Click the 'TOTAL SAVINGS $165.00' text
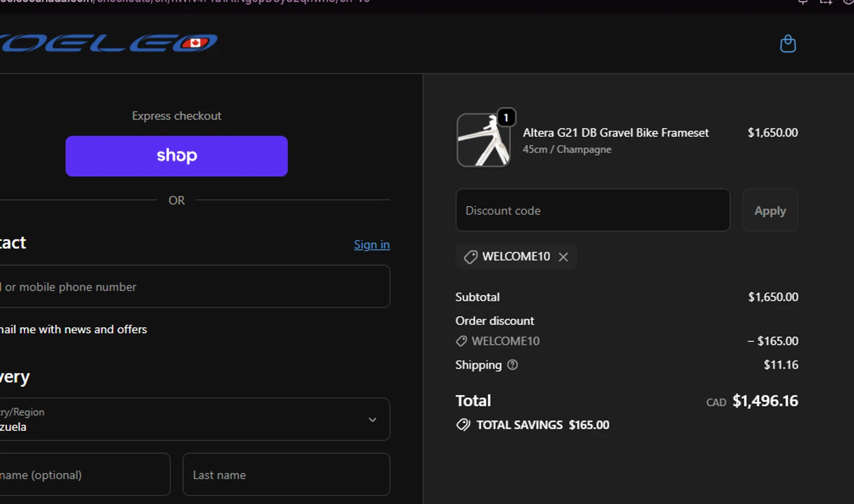 [x=543, y=425]
